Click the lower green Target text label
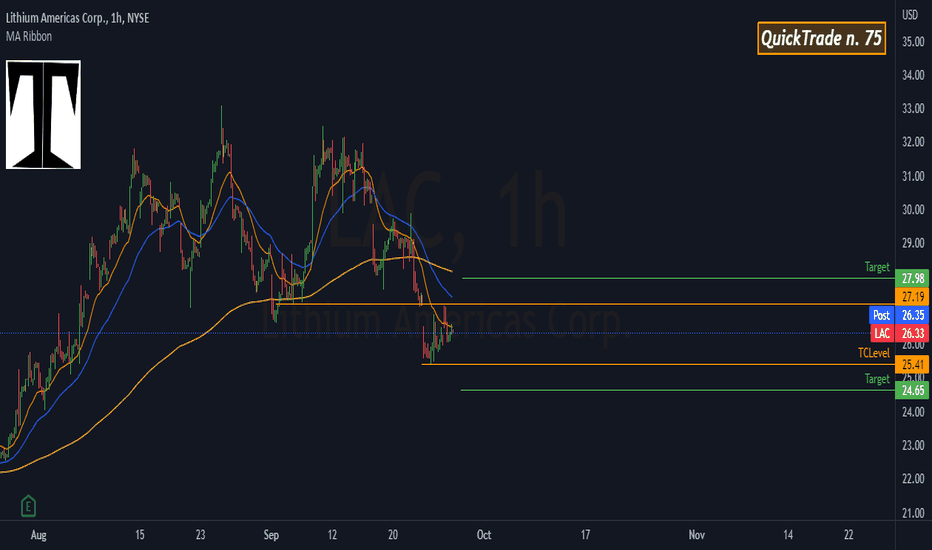 (877, 379)
